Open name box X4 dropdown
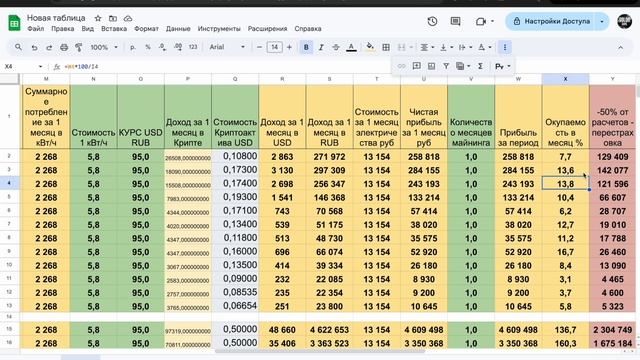The width and height of the screenshot is (640, 360). [x=40, y=67]
